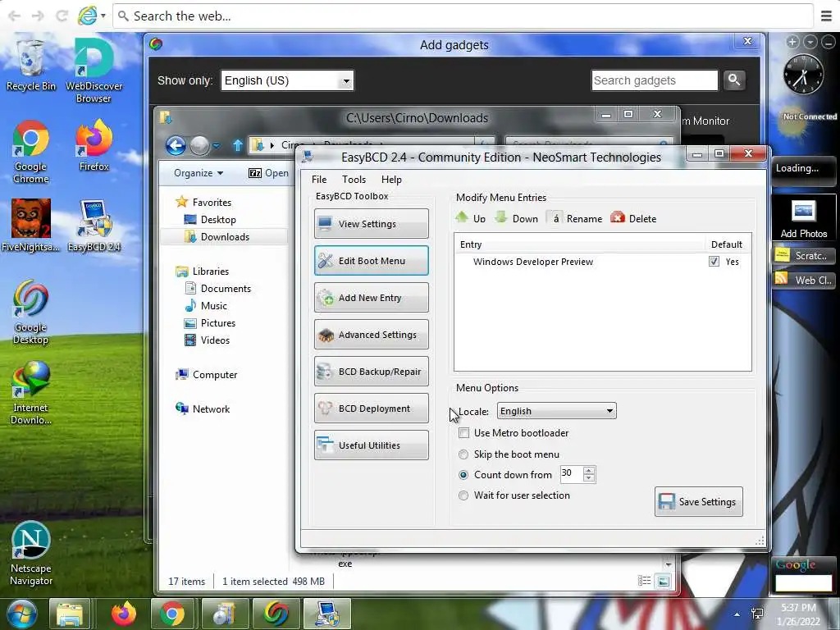Open EasyBCD 2.4 desktop shortcut
Screen dimensions: 840x630
[x=94, y=225]
